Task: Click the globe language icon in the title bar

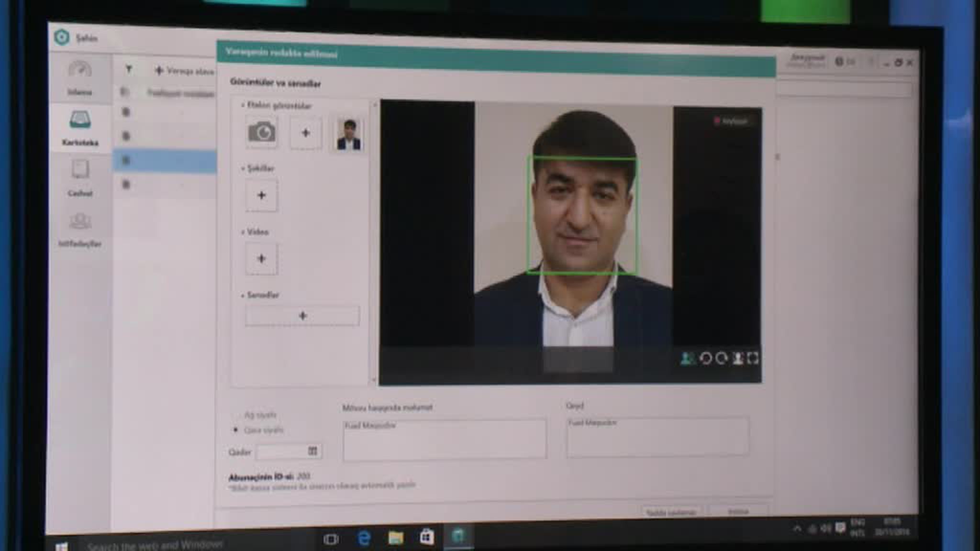Action: 839,62
